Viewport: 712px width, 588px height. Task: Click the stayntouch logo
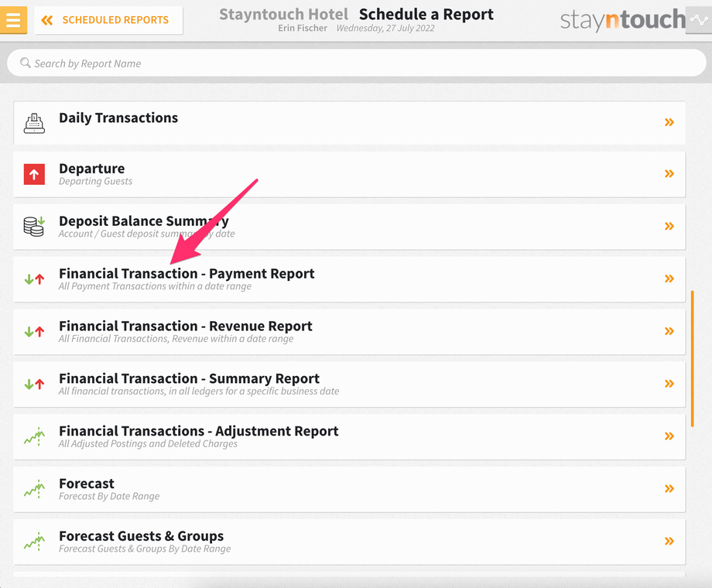pyautogui.click(x=622, y=20)
